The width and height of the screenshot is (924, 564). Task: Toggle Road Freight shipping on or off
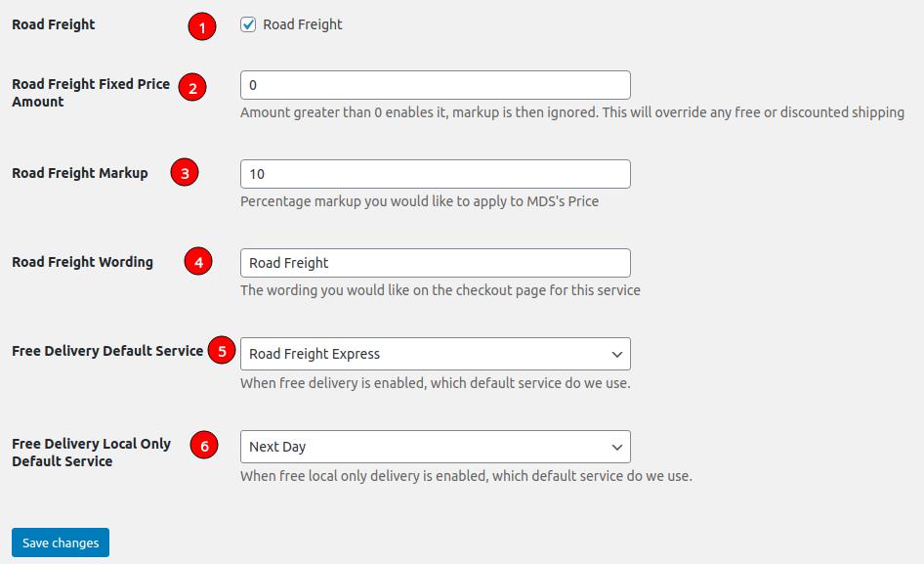[247, 24]
